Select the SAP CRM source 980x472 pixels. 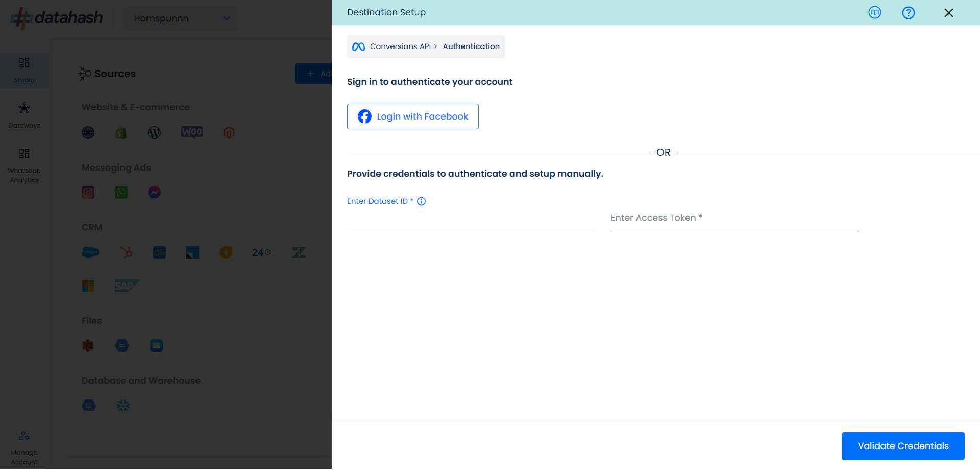pos(127,286)
